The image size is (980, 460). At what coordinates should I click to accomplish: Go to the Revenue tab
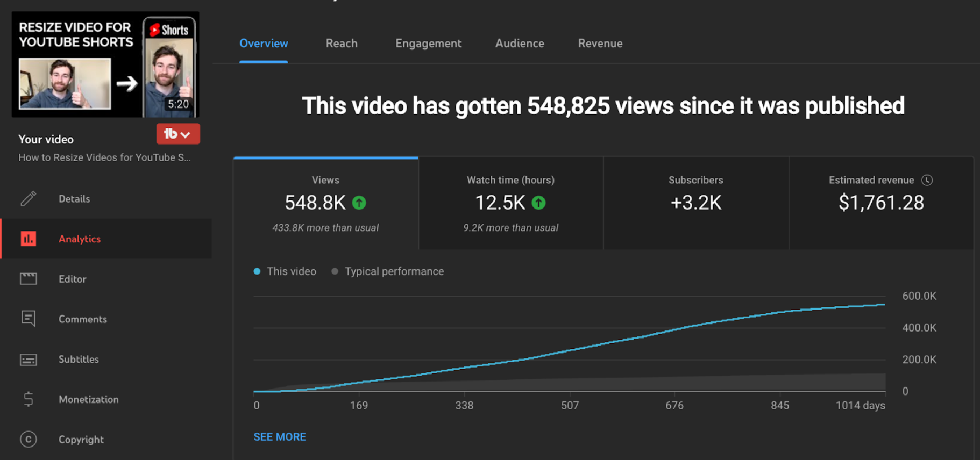[600, 44]
